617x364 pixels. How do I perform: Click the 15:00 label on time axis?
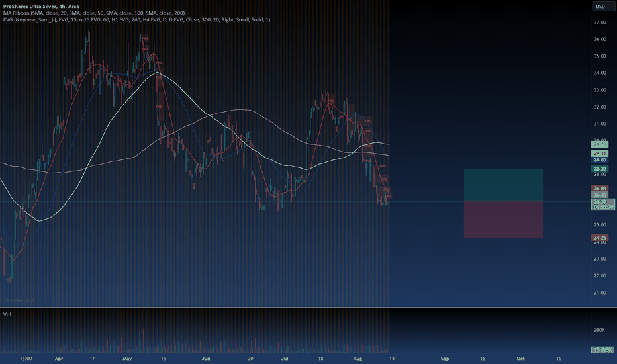pyautogui.click(x=26, y=359)
